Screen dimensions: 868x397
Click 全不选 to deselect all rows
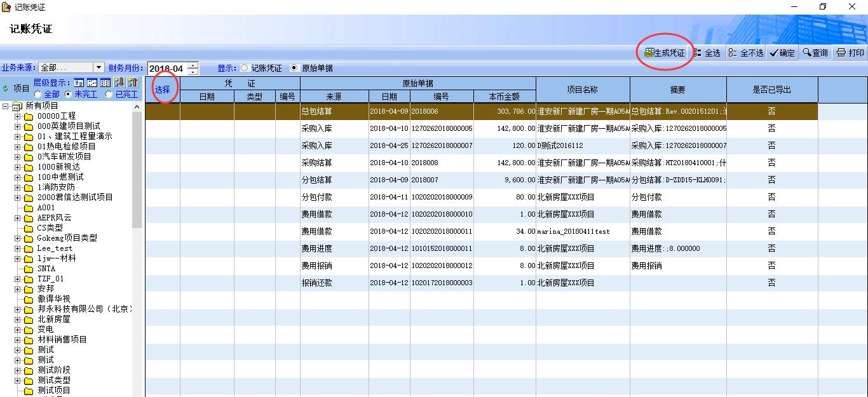746,53
